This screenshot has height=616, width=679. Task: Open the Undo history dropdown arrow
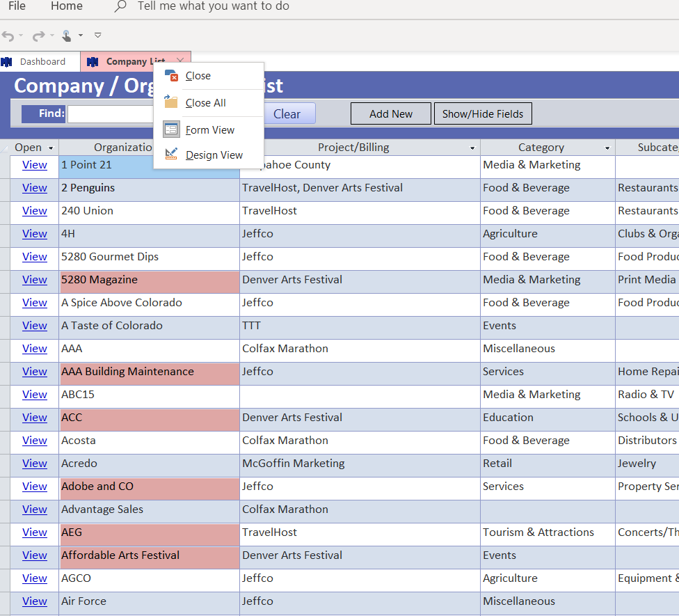click(21, 35)
